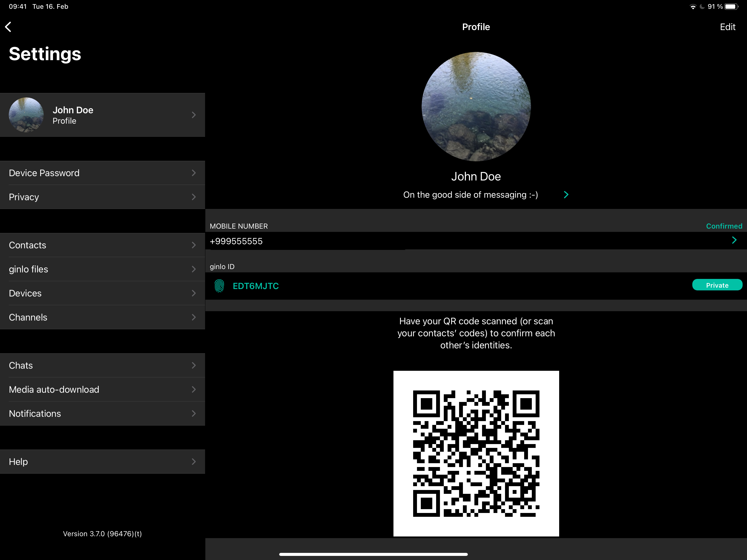Open Privacy settings

point(102,197)
